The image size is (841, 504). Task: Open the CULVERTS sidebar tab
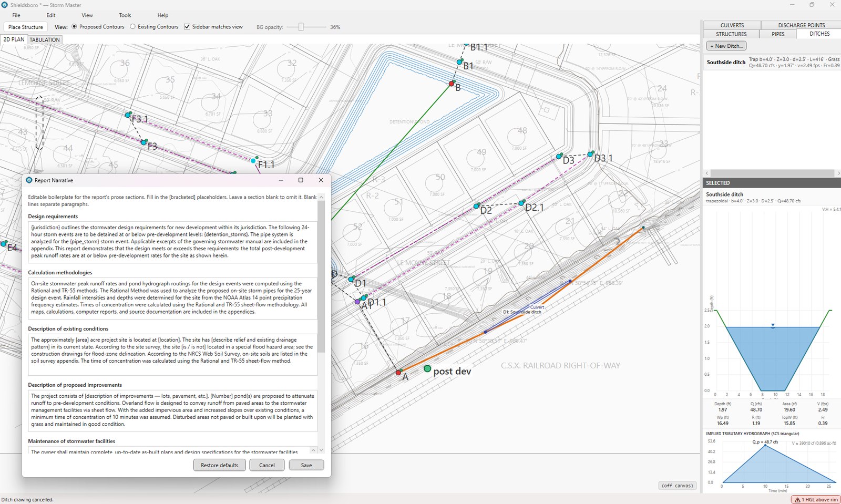732,25
